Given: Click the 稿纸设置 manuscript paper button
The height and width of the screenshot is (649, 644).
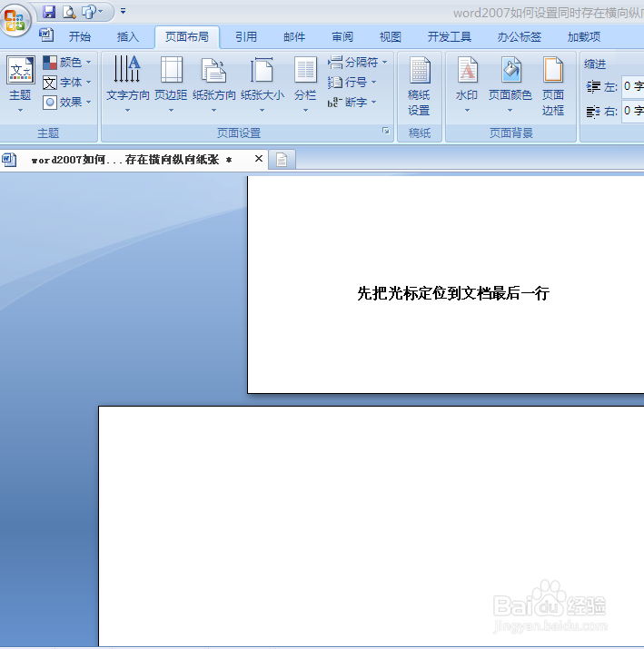Looking at the screenshot, I should (419, 86).
